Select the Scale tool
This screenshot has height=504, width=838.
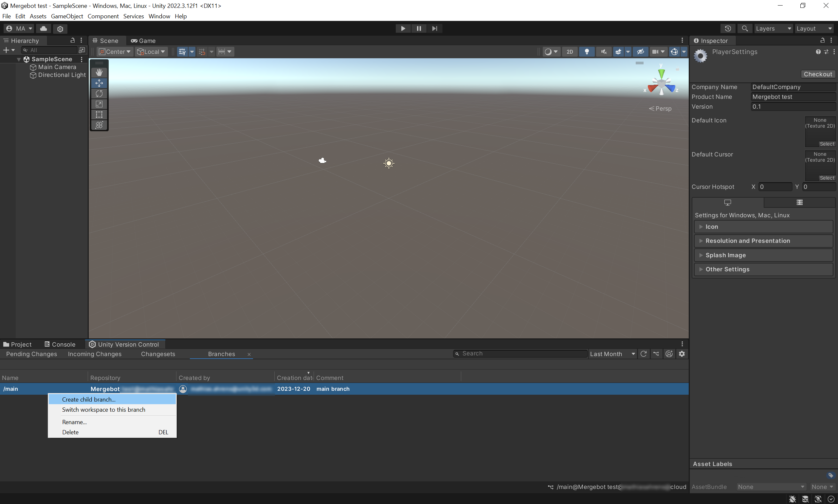(99, 104)
